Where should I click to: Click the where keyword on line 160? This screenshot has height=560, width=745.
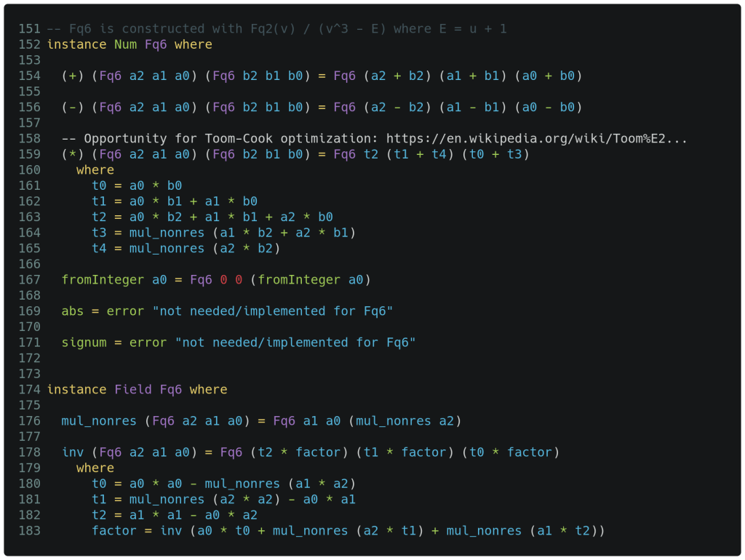point(95,170)
